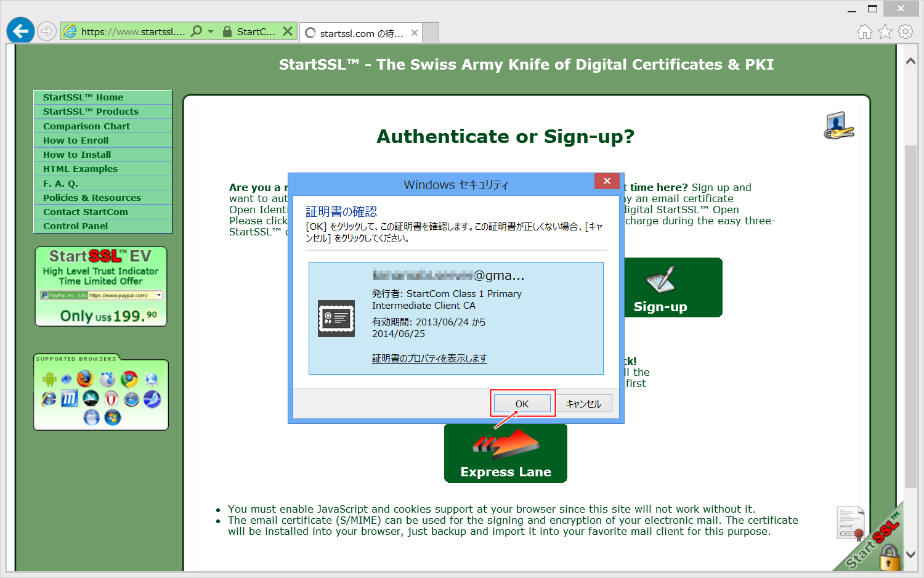Open Favorites star icon
The width and height of the screenshot is (924, 578).
885,31
